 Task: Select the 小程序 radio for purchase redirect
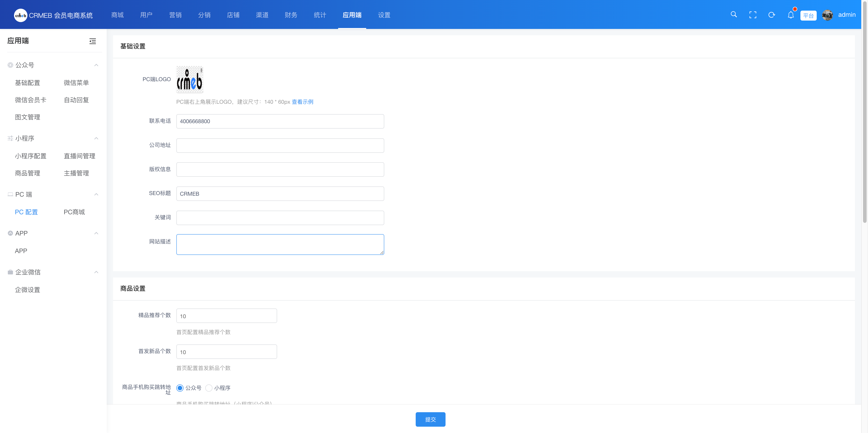(x=209, y=388)
